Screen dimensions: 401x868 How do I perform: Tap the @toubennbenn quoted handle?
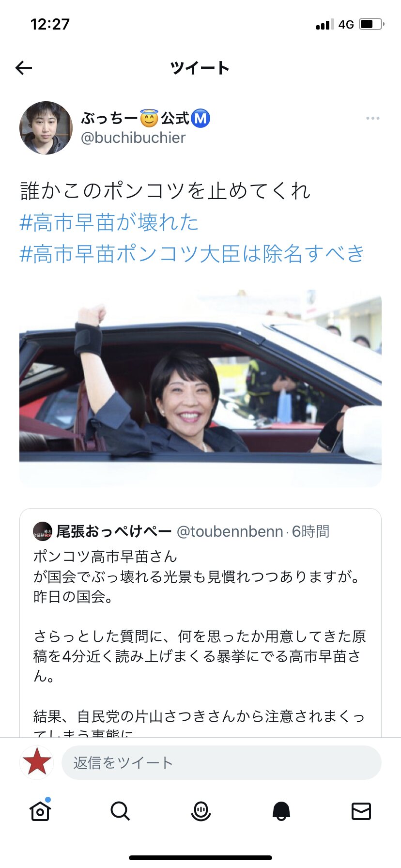click(230, 531)
